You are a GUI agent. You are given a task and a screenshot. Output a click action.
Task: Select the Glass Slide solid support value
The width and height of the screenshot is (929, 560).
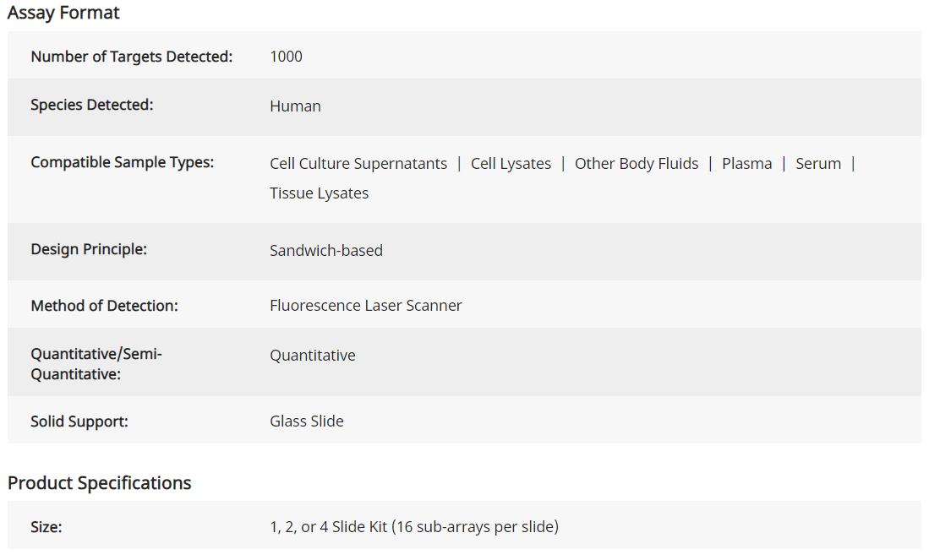tap(306, 421)
